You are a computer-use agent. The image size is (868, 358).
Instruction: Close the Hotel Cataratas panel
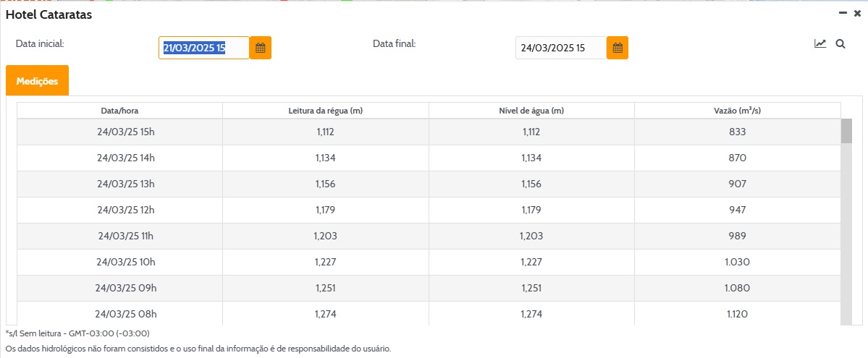(857, 13)
